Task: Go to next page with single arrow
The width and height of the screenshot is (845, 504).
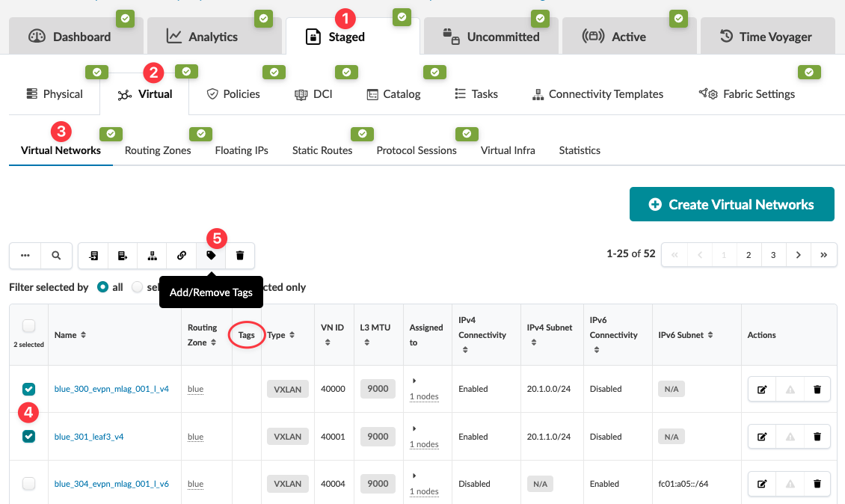Action: click(x=799, y=255)
